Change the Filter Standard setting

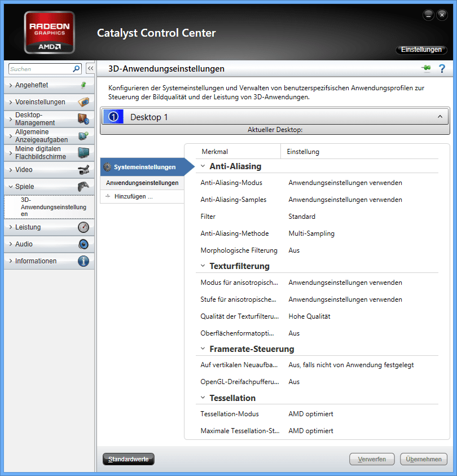tap(302, 217)
